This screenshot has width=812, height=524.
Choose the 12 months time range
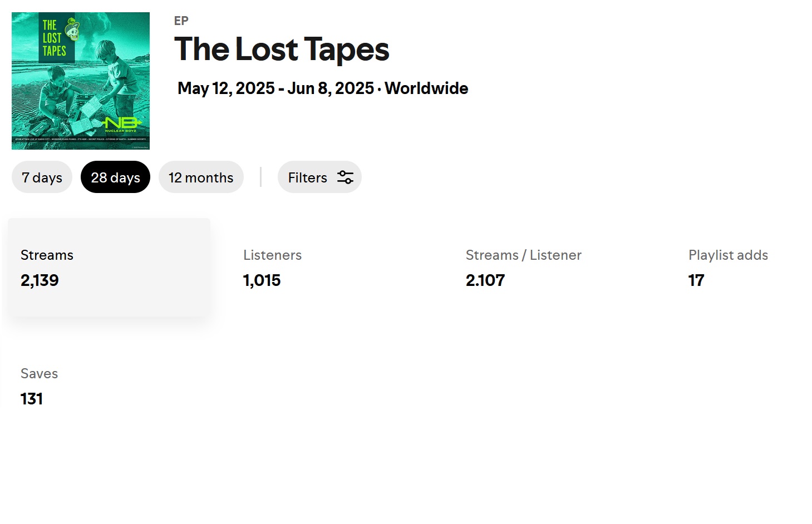(x=201, y=177)
